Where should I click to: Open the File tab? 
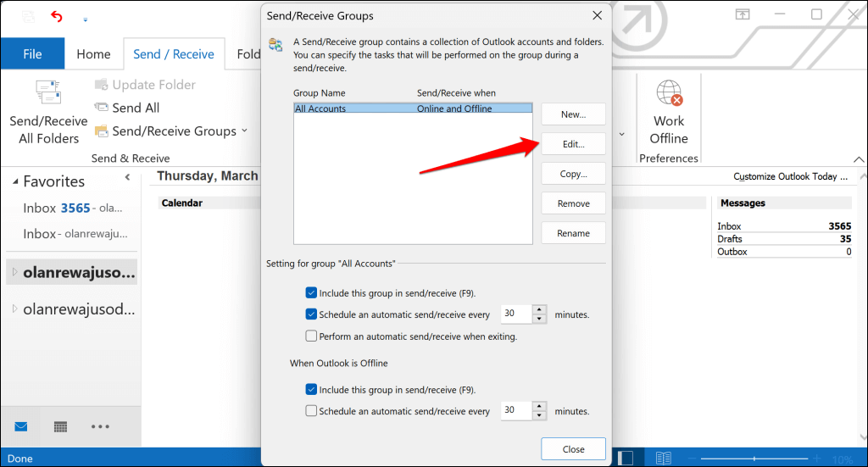(x=32, y=53)
